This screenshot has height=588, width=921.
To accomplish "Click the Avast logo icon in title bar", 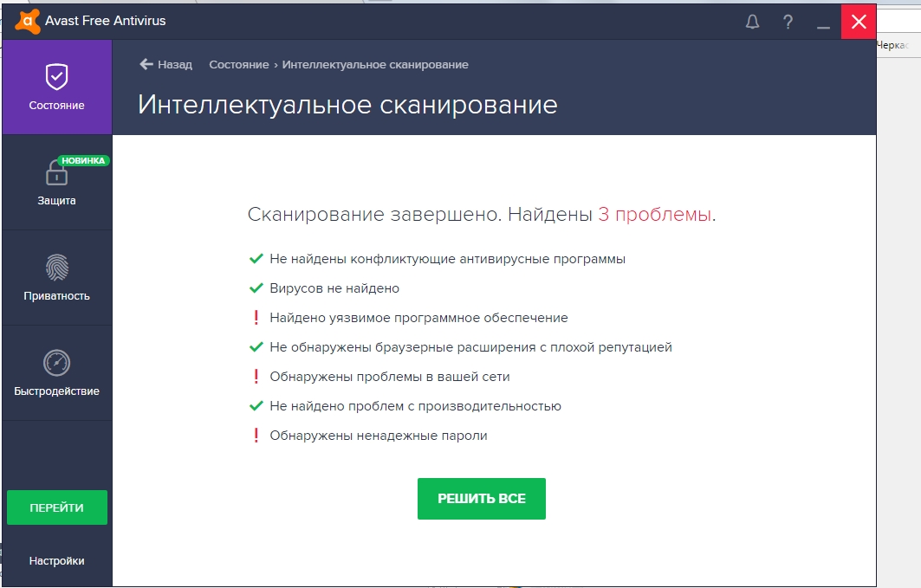I will point(28,21).
